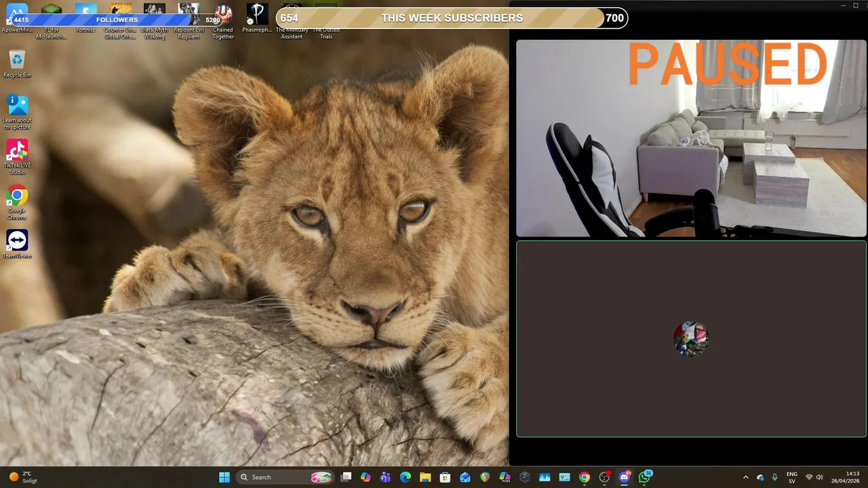Switch to Discord in the taskbar
This screenshot has width=868, height=488.
[x=625, y=477]
